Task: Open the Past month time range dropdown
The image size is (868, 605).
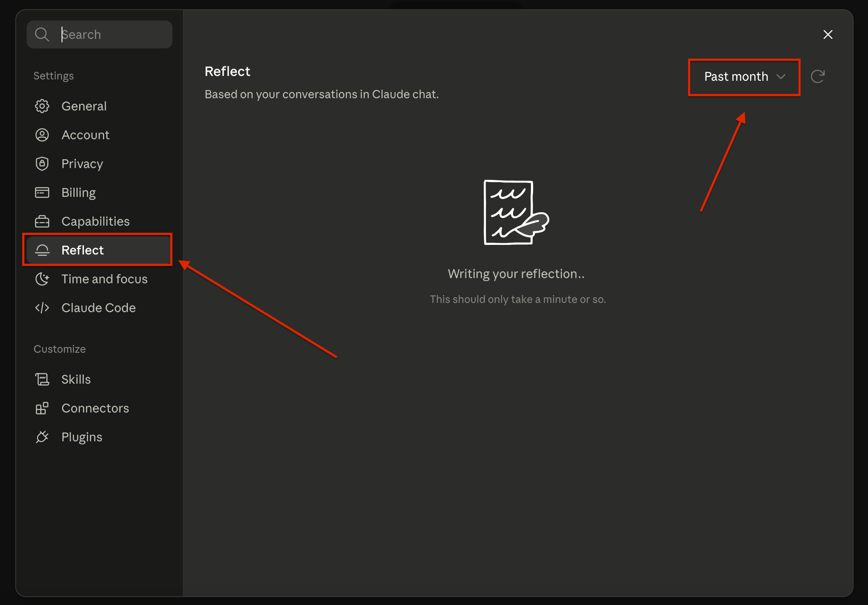Action: [744, 76]
